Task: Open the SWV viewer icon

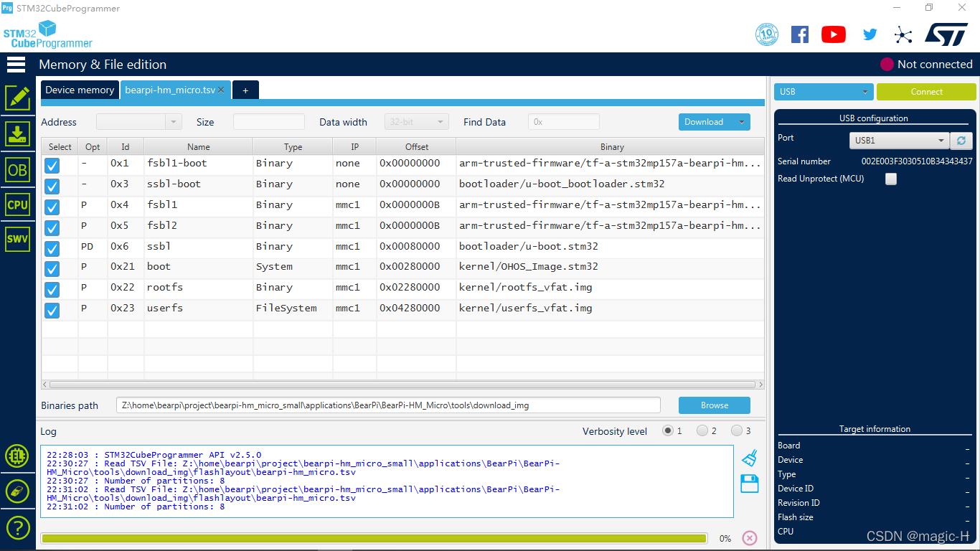Action: (x=17, y=239)
